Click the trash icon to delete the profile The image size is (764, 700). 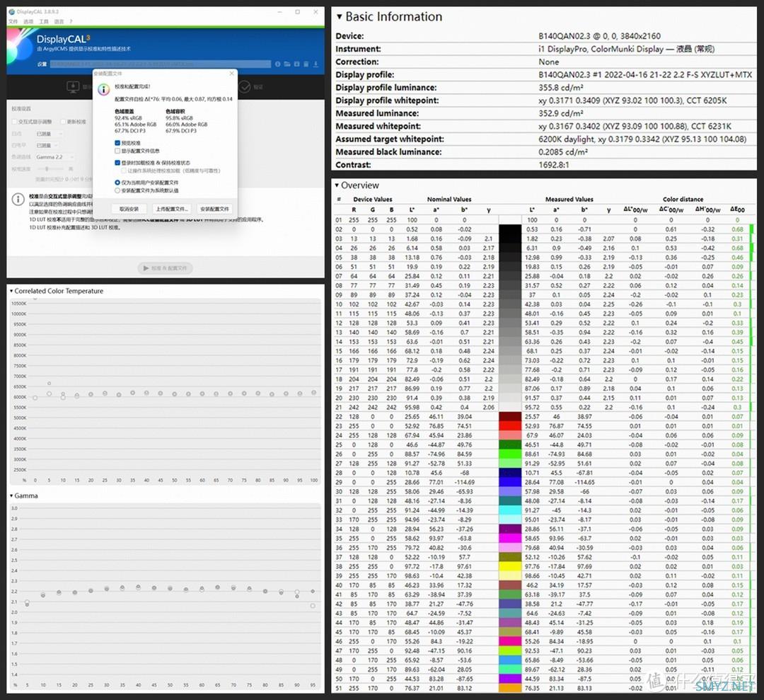pos(306,64)
